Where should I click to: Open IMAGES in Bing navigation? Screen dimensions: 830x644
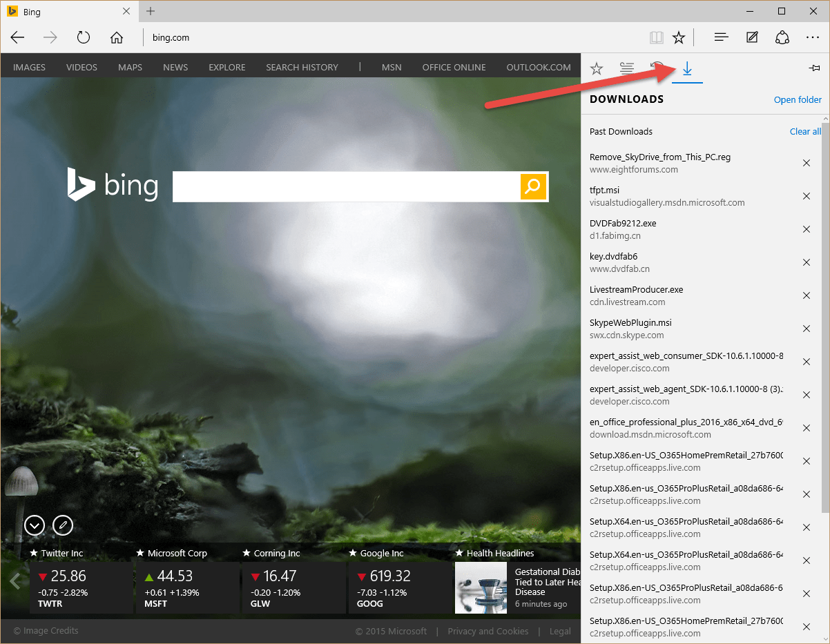[x=29, y=67]
